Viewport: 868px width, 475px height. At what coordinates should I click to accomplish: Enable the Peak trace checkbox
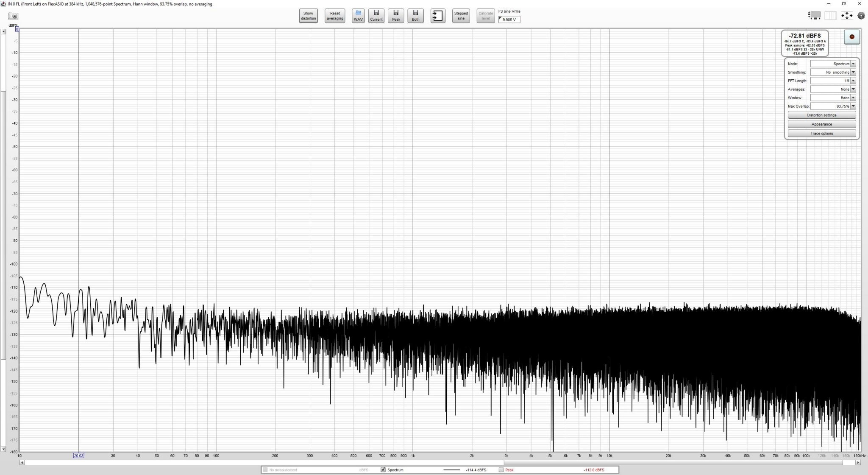501,469
